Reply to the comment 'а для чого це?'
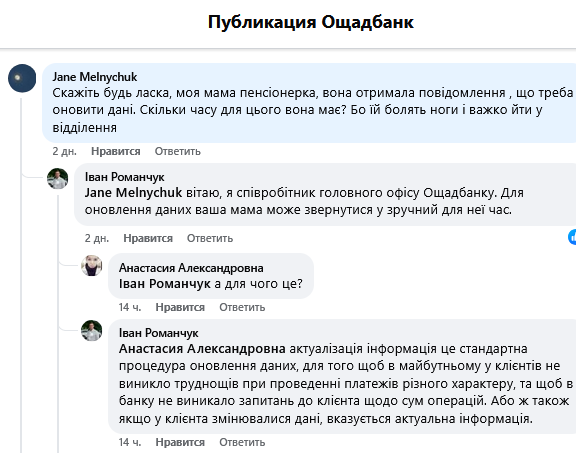Image resolution: width=576 pixels, height=453 pixels. coord(242,307)
